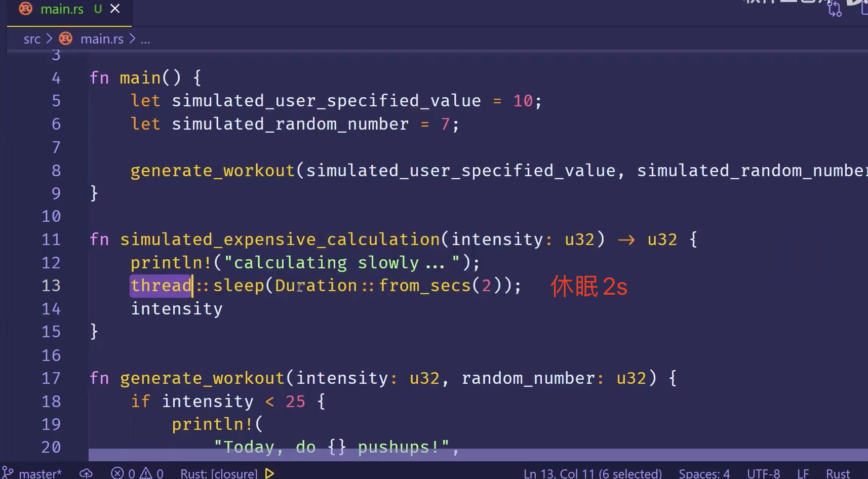
Task: Open the src folder breadcrumb
Action: coord(32,39)
